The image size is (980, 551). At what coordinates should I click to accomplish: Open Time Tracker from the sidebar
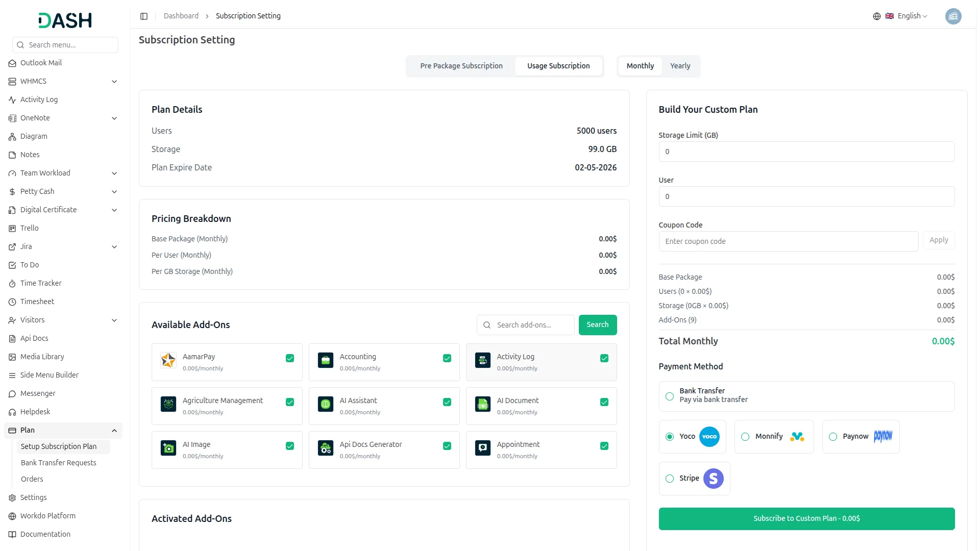[x=41, y=283]
